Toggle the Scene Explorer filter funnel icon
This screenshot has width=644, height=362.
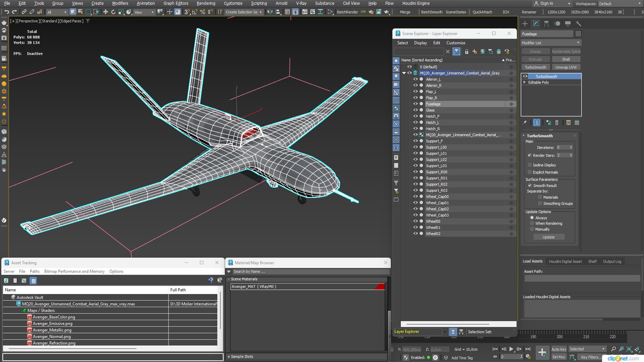pyautogui.click(x=457, y=52)
